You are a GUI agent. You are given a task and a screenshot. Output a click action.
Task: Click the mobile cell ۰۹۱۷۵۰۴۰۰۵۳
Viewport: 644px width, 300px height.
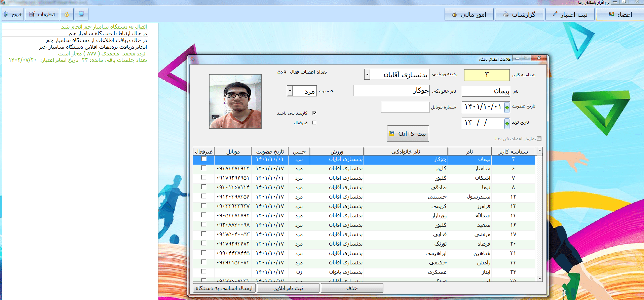pos(233,234)
